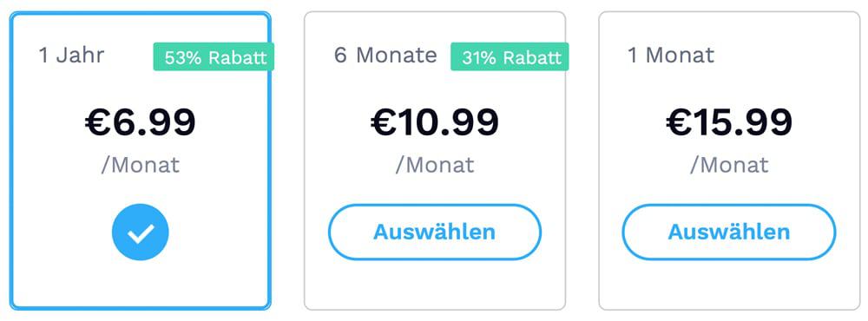Select the 1 Monat plan title

pos(671,56)
